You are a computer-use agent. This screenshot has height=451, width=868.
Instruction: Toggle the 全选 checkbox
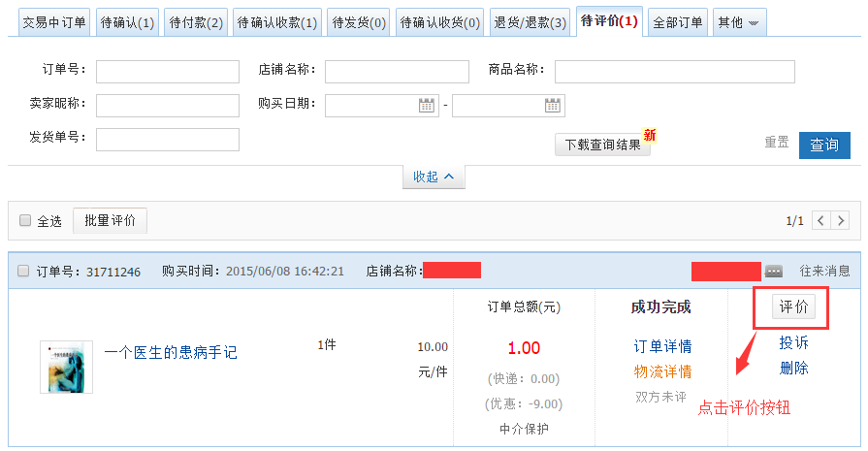[x=25, y=220]
